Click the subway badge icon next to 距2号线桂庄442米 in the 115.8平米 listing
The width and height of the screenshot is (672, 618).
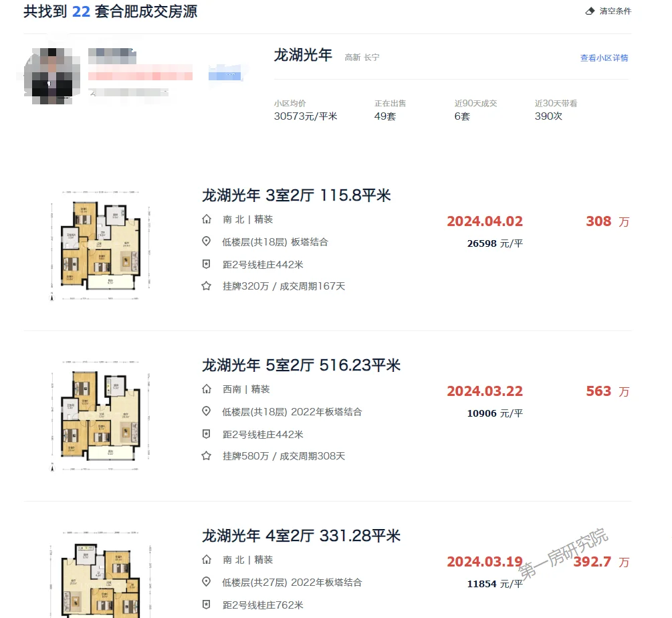coord(206,264)
